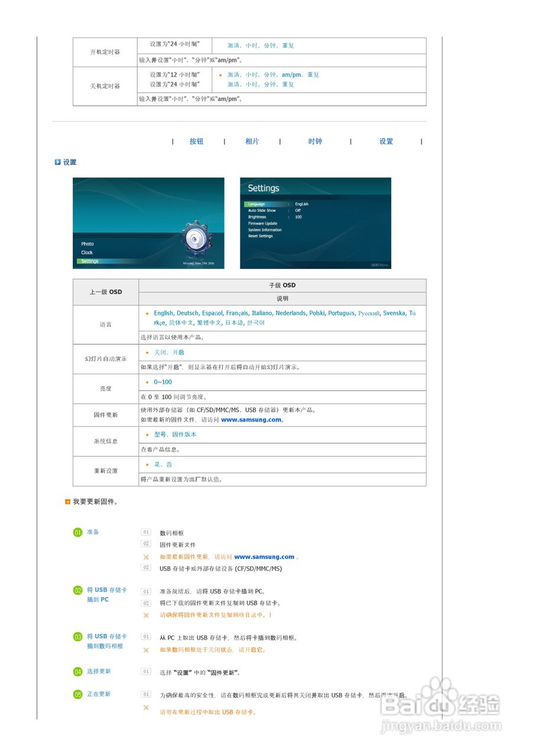Open the 时钟 navigation link
535x756 pixels.
tap(315, 142)
